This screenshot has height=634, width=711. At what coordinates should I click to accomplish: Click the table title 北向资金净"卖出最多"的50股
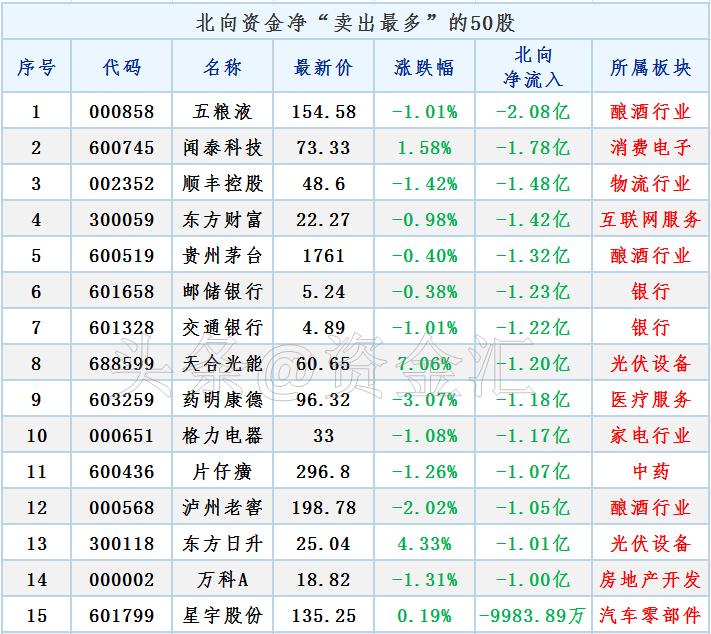tap(355, 23)
